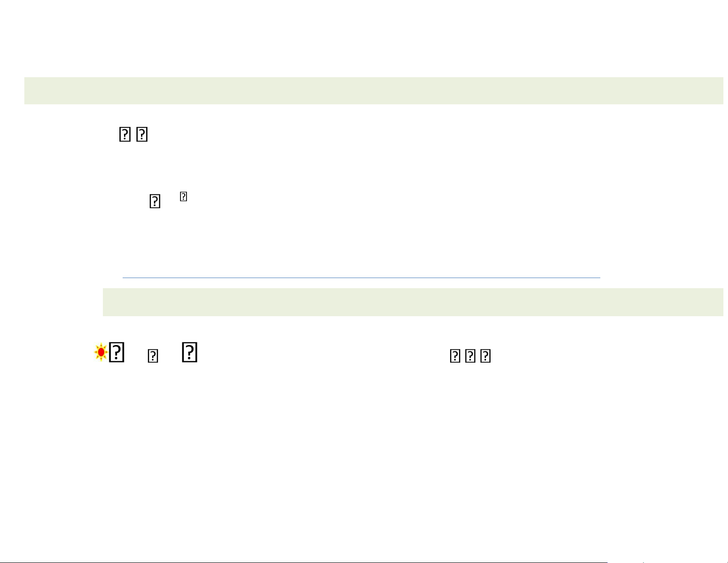Click the second large placeholder glyph in the sun icon row

pyautogui.click(x=190, y=352)
